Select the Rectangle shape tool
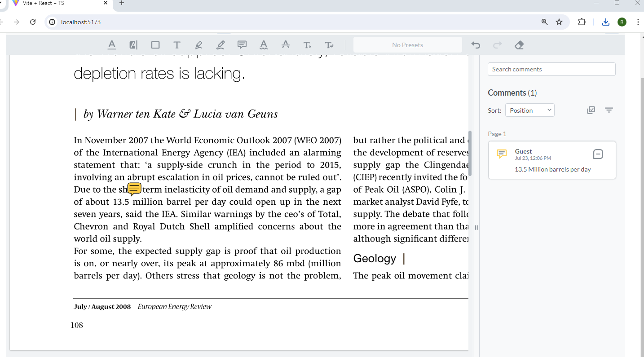This screenshot has height=357, width=644. pos(155,45)
